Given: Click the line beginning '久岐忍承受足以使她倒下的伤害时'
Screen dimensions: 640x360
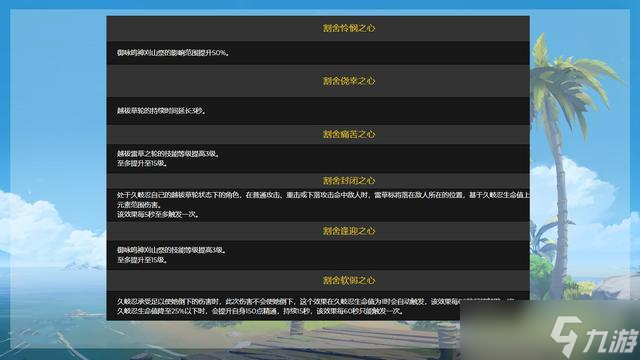Looking at the screenshot, I should 315,302.
